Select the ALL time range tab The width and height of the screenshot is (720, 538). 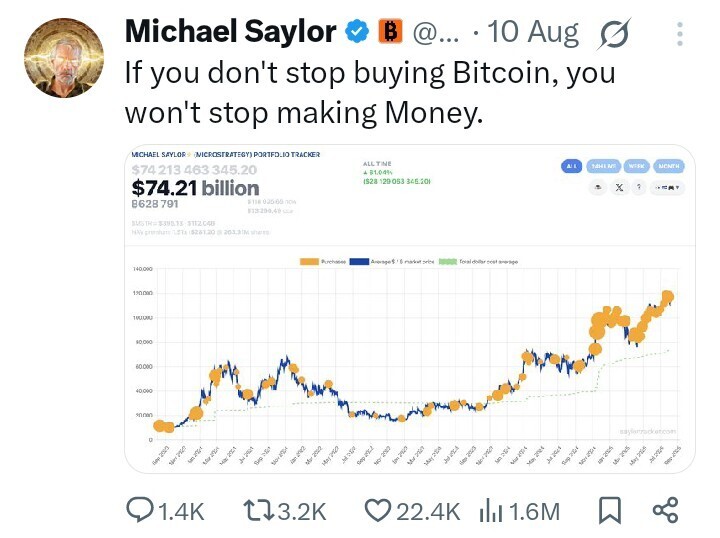coord(571,166)
